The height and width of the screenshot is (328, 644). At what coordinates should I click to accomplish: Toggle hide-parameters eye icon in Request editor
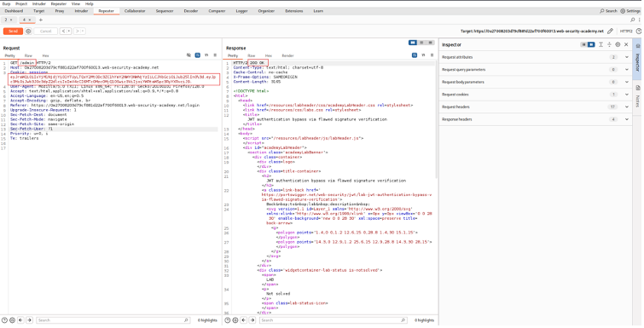[x=189, y=55]
